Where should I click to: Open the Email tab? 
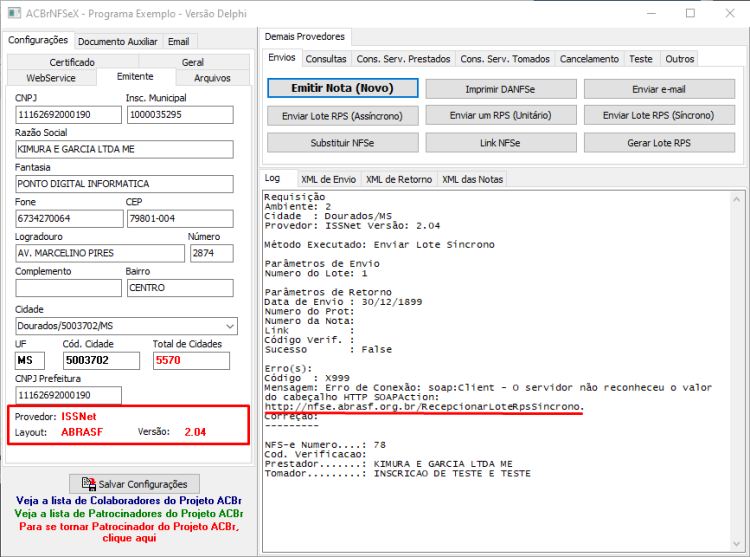tap(178, 42)
